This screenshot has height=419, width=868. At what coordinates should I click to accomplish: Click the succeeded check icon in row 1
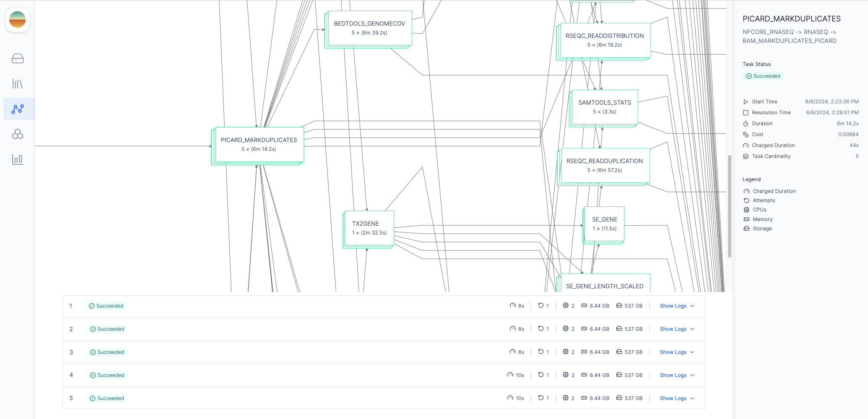pyautogui.click(x=92, y=306)
